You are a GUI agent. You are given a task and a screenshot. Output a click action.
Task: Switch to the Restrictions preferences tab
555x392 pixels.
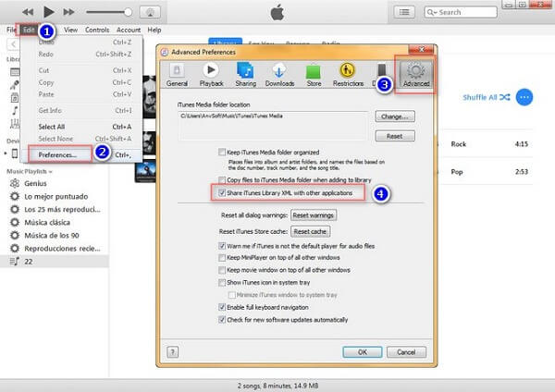point(348,75)
